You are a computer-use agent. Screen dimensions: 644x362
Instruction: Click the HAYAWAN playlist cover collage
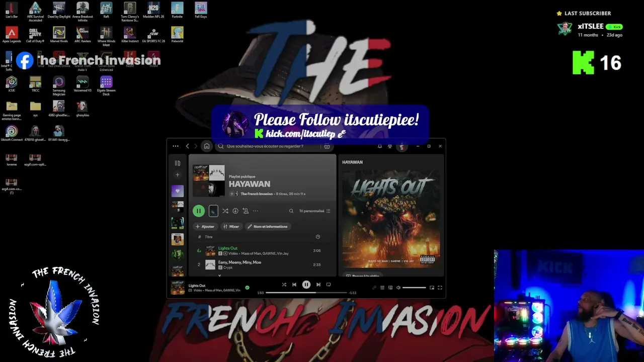coord(209,180)
